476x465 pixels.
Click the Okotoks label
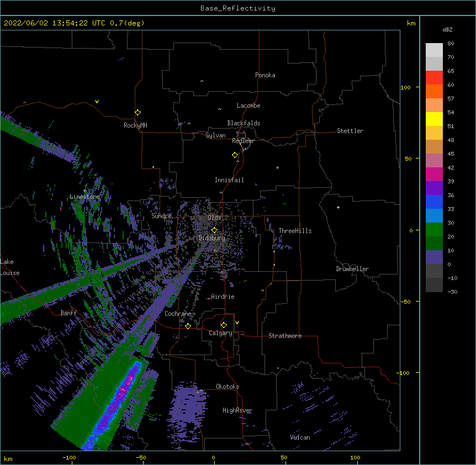[228, 387]
